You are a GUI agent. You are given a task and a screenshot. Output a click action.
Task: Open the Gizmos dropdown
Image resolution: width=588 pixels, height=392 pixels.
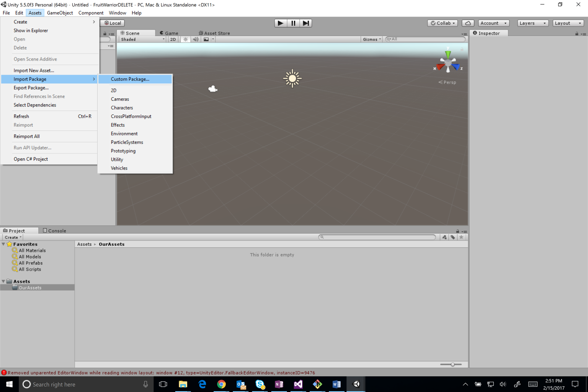(371, 39)
